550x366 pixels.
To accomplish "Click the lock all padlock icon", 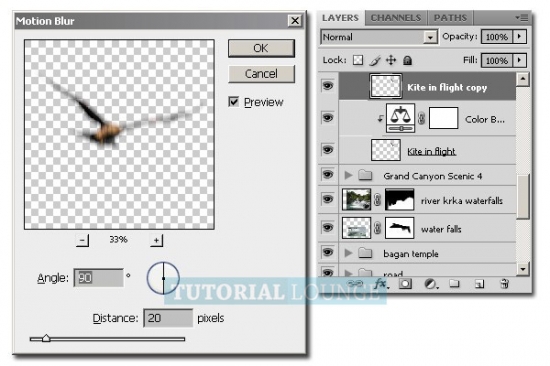I will pos(407,61).
